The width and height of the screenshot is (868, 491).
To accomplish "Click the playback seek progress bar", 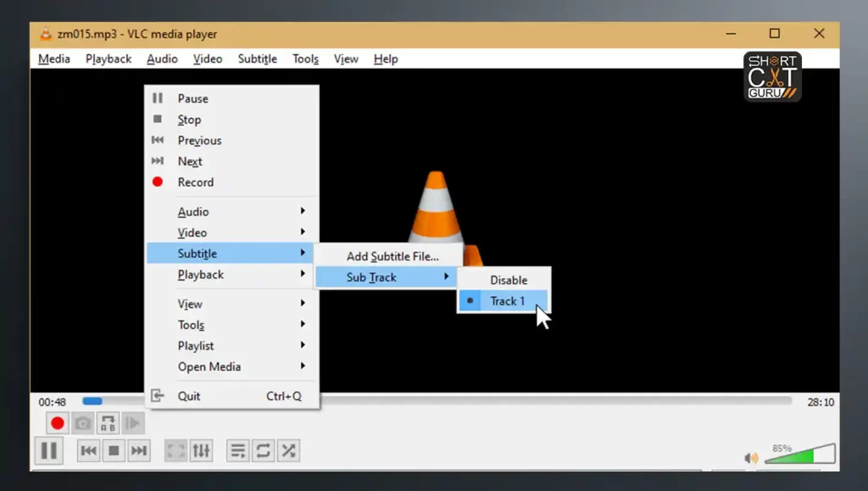I will point(437,401).
